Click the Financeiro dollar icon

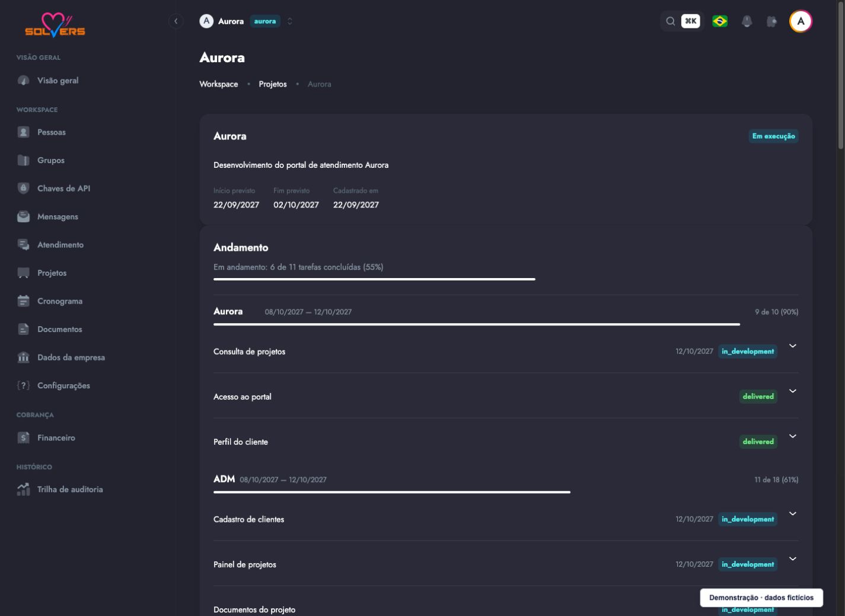[x=23, y=438]
